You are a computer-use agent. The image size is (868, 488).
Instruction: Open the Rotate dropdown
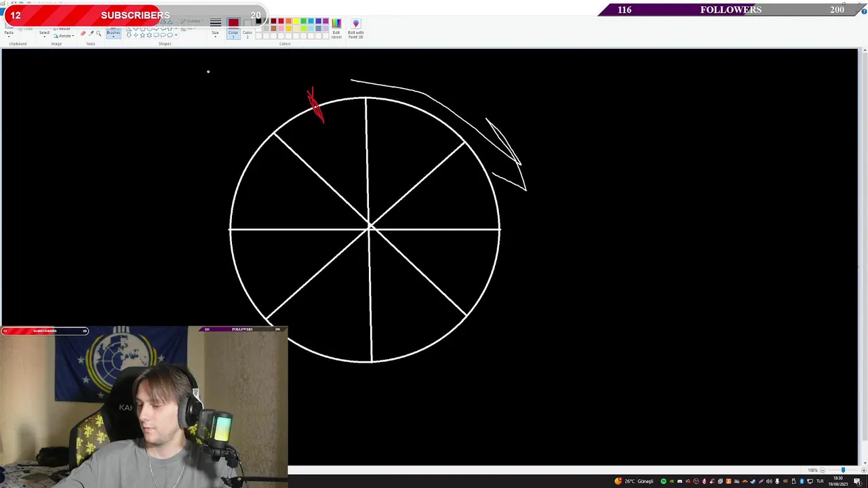tap(64, 36)
